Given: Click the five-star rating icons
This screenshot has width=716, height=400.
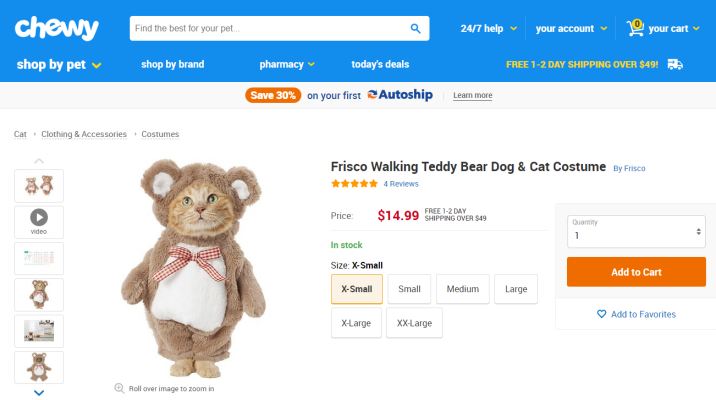Looking at the screenshot, I should (354, 184).
